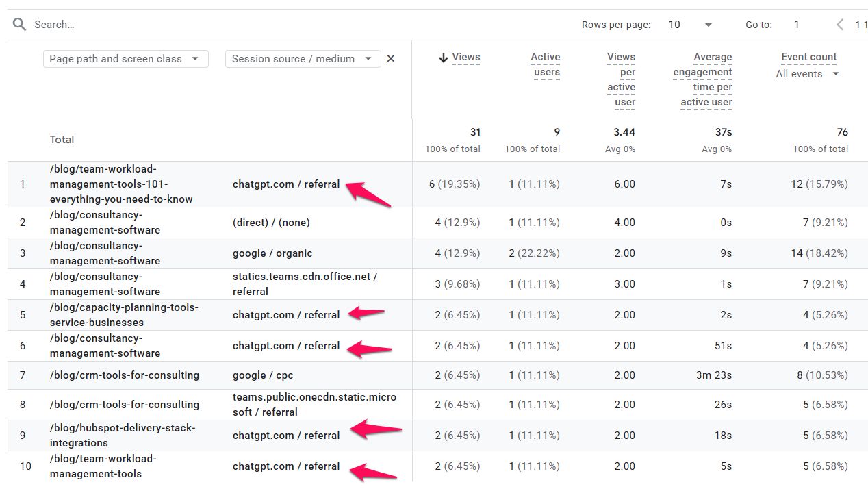Viewport: 868px width, 491px height.
Task: Click the 6 (19.35%) views value
Action: click(455, 184)
